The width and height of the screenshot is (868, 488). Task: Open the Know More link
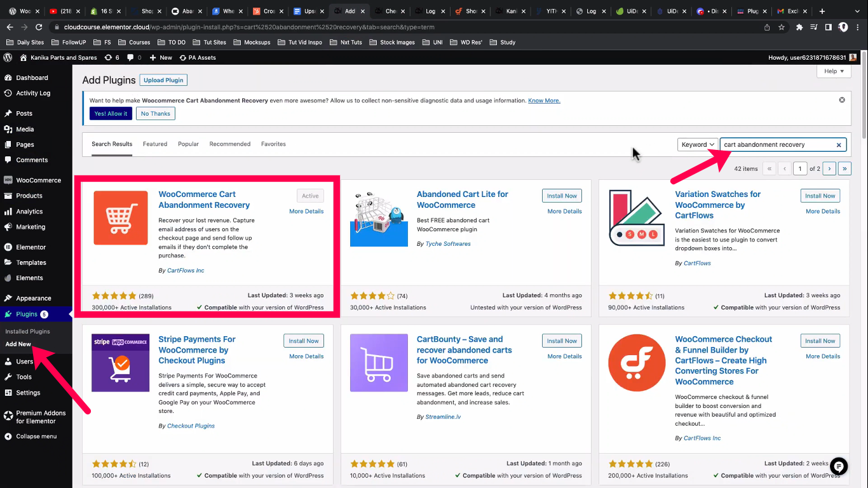544,100
